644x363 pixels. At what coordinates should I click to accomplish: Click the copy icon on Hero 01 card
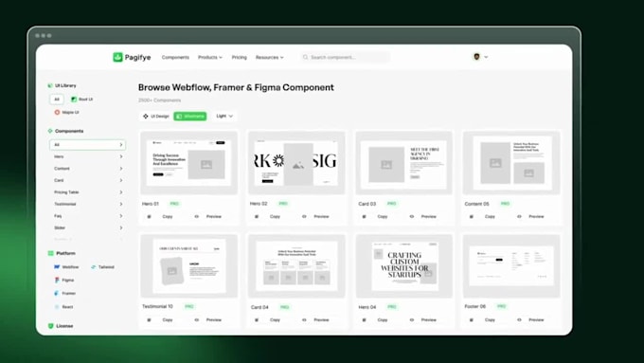149,216
